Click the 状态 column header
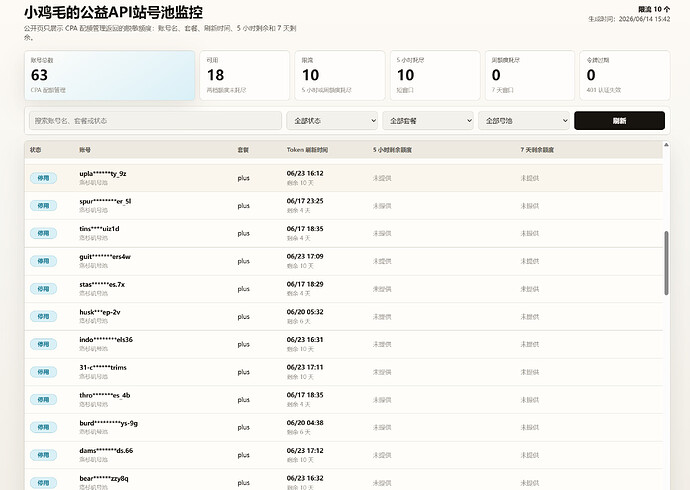The image size is (690, 490). (x=36, y=150)
